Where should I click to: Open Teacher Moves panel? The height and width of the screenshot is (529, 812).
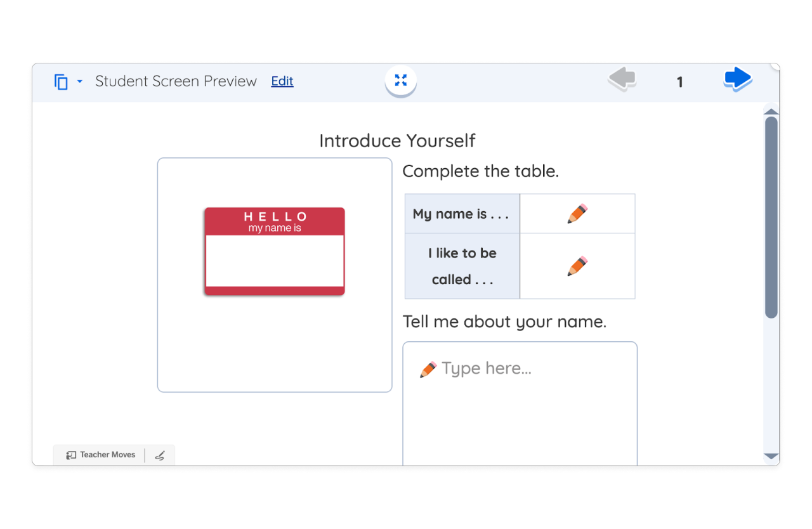tap(101, 455)
